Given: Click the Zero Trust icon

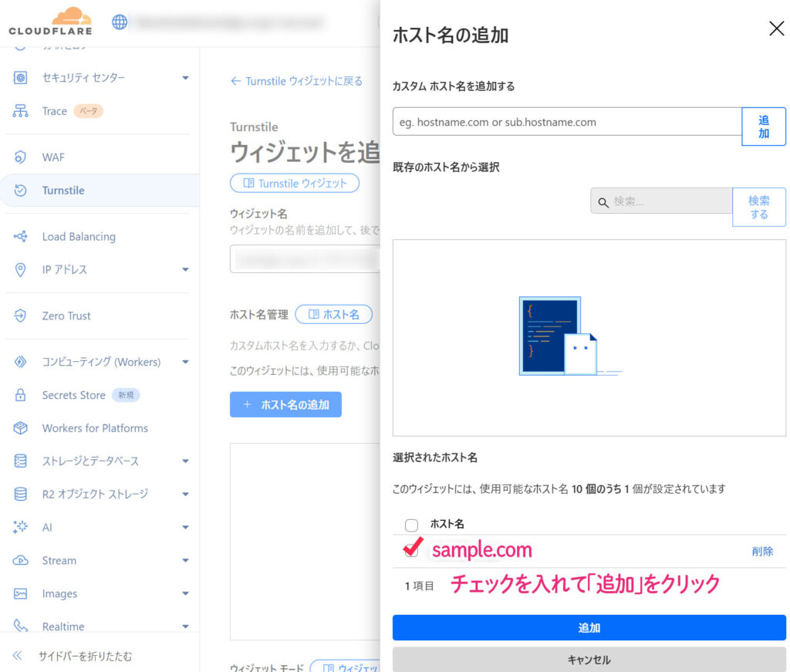Looking at the screenshot, I should pyautogui.click(x=21, y=316).
